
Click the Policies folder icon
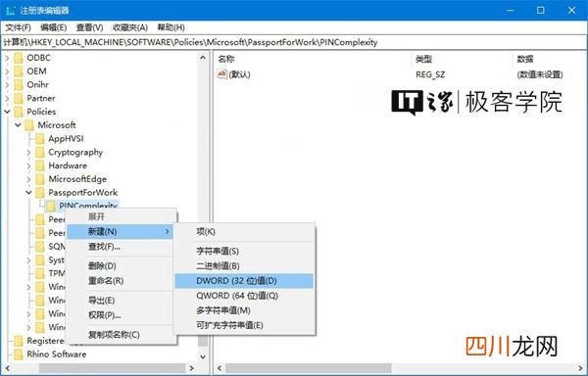tap(19, 112)
